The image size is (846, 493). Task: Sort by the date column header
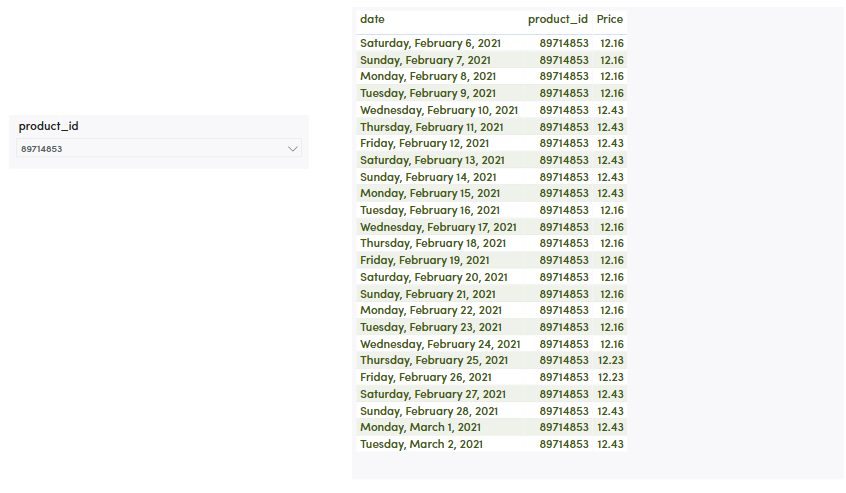372,19
